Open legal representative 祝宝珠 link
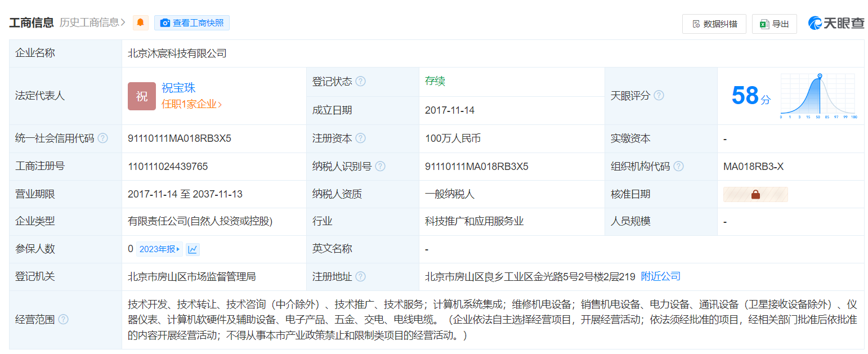Viewport: 868px width, 354px height. pos(178,88)
